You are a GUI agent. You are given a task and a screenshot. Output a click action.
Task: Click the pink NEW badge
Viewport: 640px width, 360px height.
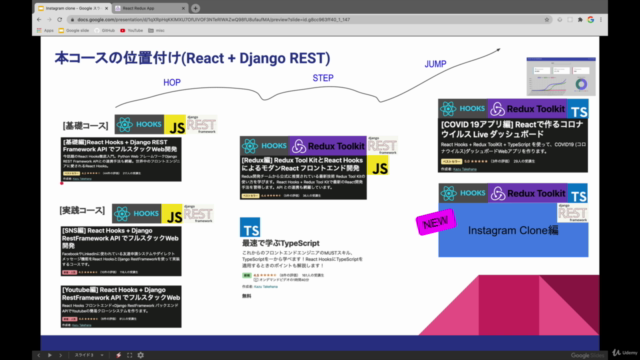coord(436,222)
